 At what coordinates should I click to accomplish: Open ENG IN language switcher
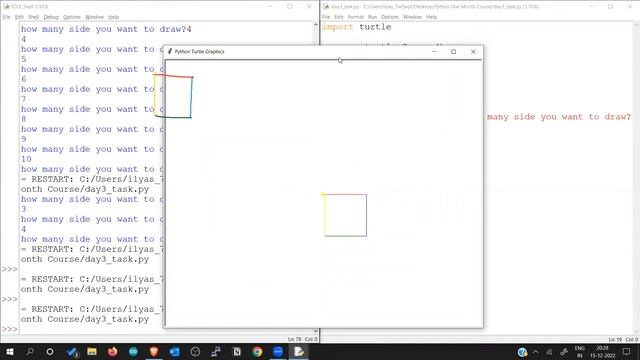coord(580,351)
